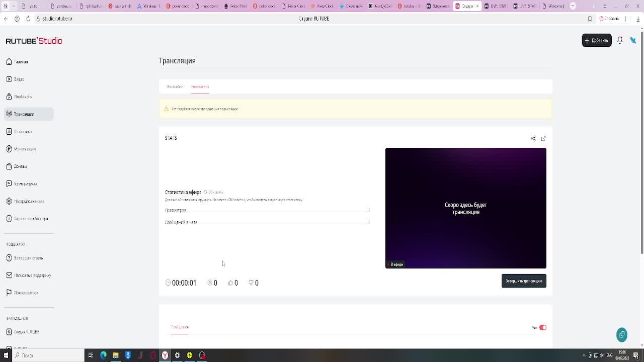The height and width of the screenshot is (362, 644).
Task: Click the studio.rutube.ru address bar
Action: [57, 19]
